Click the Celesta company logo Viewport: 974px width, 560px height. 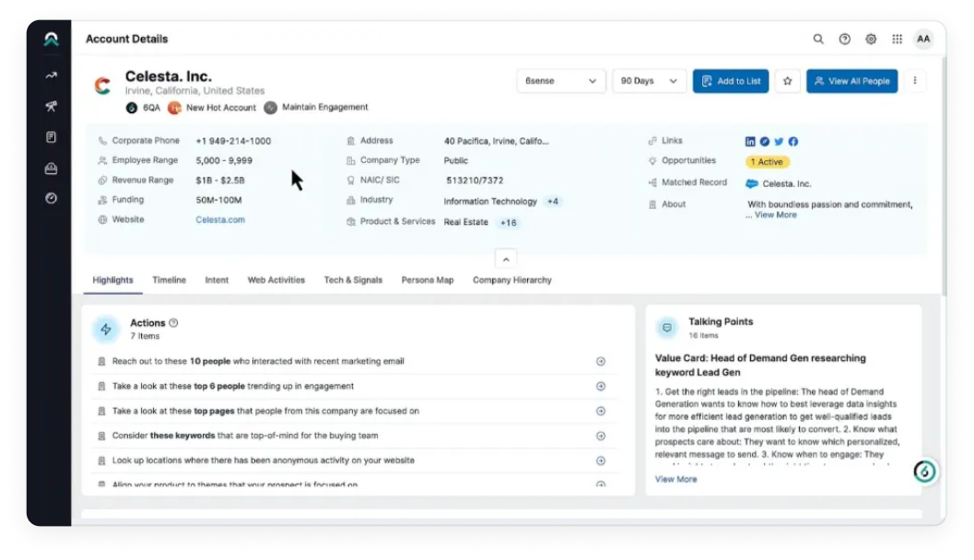[102, 85]
